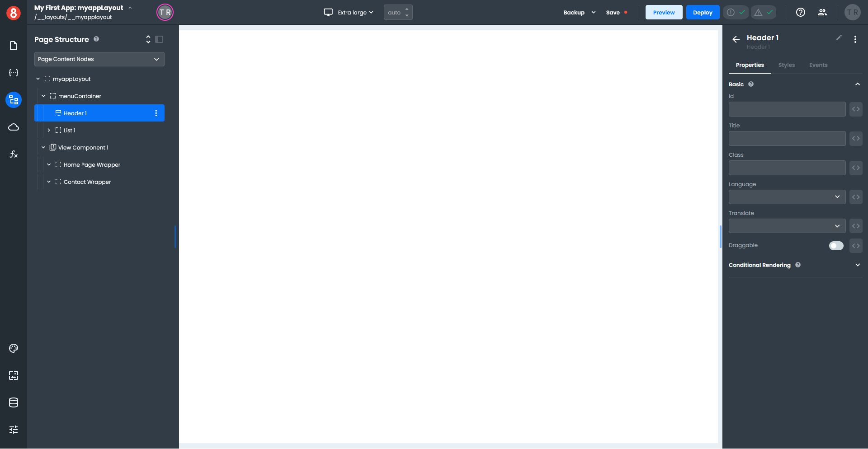The height and width of the screenshot is (449, 868).
Task: Open the Variables curly-braces panel icon
Action: [14, 73]
